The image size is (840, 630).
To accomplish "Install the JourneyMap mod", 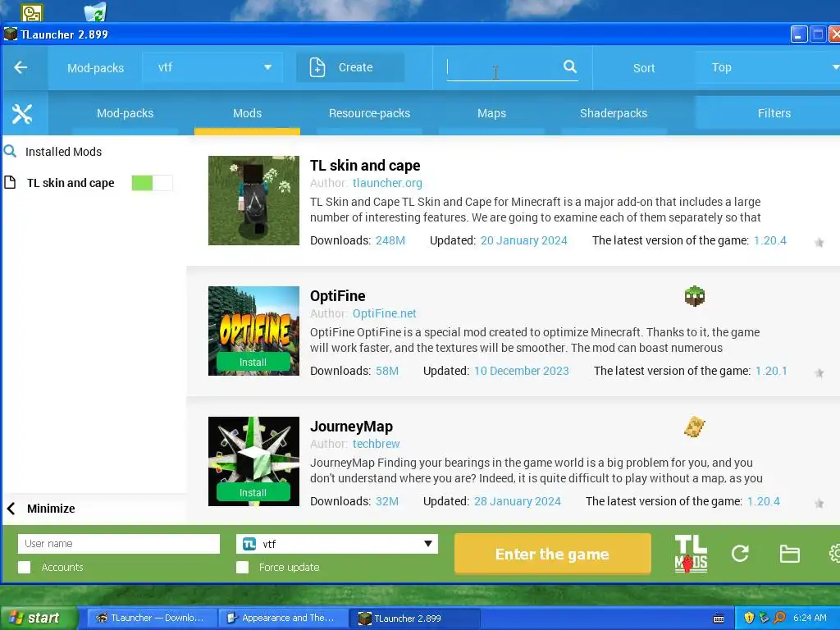I will pos(253,492).
